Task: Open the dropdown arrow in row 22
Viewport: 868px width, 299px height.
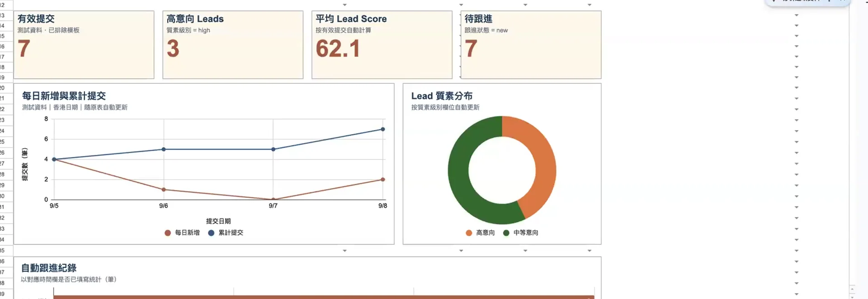Action: (797, 109)
